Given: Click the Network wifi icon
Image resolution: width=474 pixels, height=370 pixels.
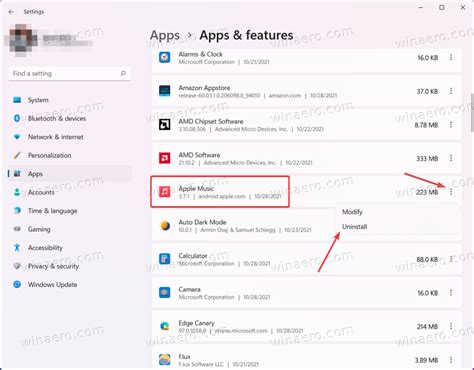Looking at the screenshot, I should pyautogui.click(x=17, y=137).
